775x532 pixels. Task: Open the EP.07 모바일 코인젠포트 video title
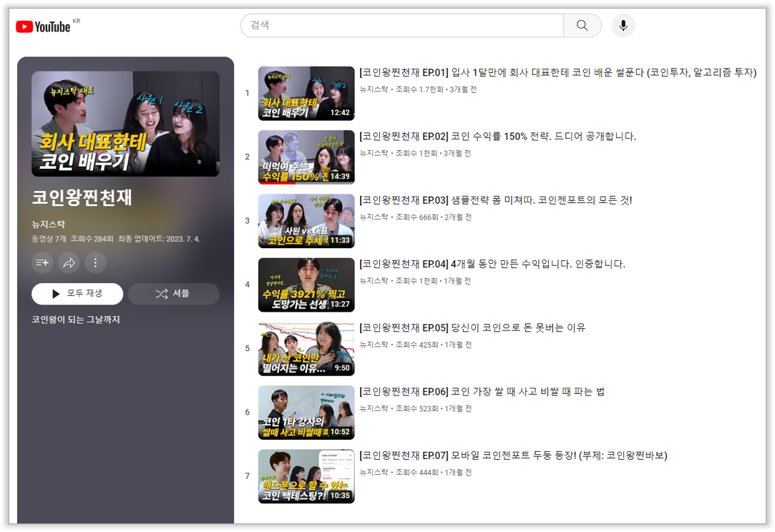point(513,455)
